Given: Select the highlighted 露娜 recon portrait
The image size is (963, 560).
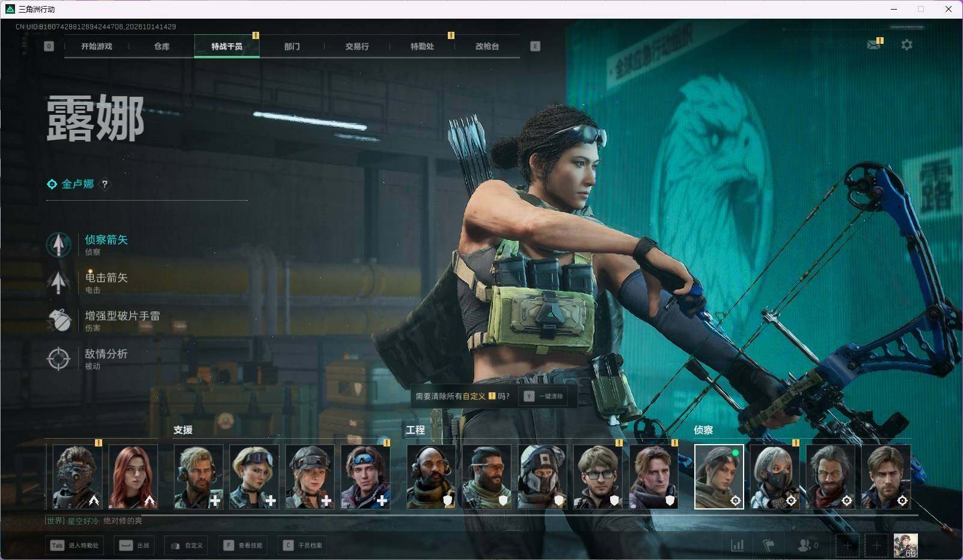Looking at the screenshot, I should 719,477.
